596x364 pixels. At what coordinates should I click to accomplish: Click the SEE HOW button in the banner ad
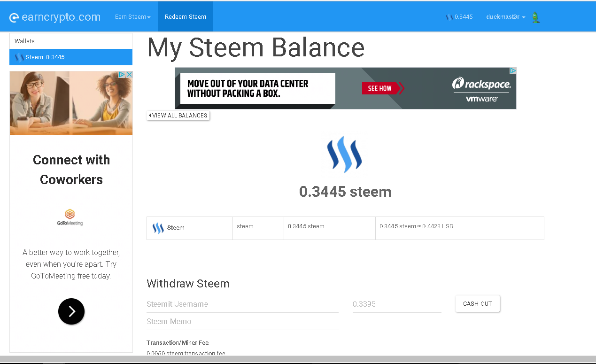(x=382, y=88)
